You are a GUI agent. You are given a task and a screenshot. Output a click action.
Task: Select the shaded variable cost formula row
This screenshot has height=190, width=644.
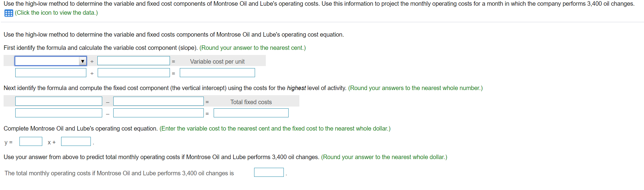217,61
